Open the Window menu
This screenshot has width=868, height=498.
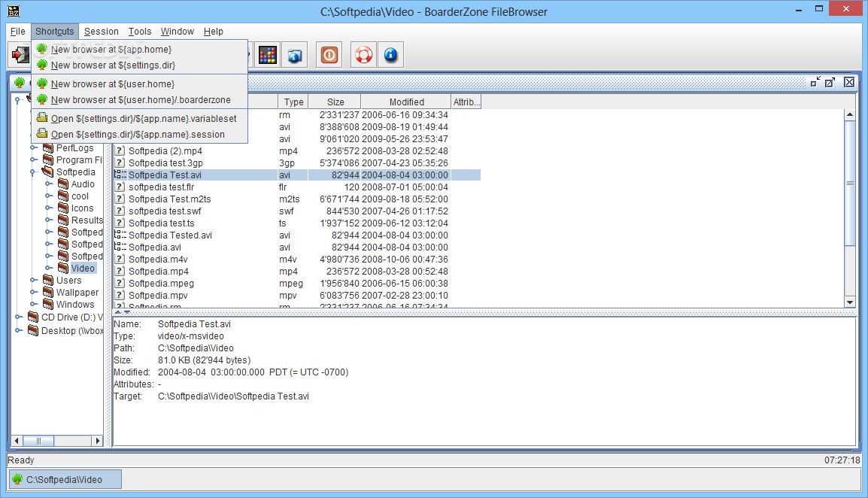click(178, 32)
